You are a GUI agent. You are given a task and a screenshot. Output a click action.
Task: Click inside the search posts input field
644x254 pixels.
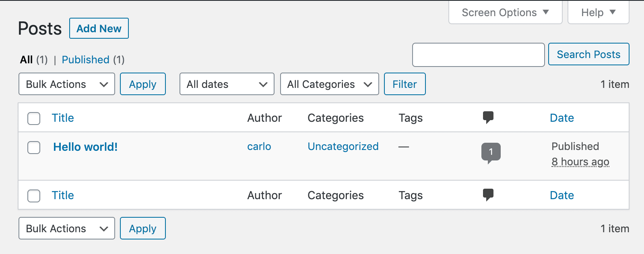pos(478,54)
